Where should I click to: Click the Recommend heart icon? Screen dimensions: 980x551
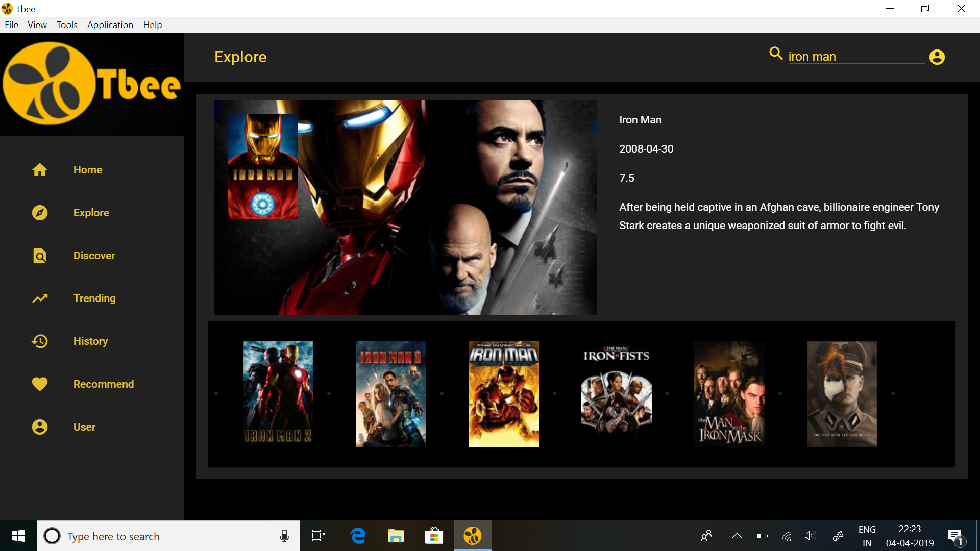pos(40,384)
